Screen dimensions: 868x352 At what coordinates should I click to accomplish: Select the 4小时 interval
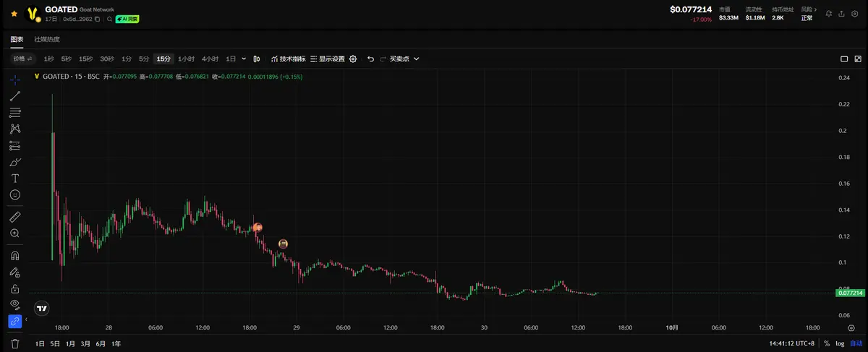coord(210,59)
